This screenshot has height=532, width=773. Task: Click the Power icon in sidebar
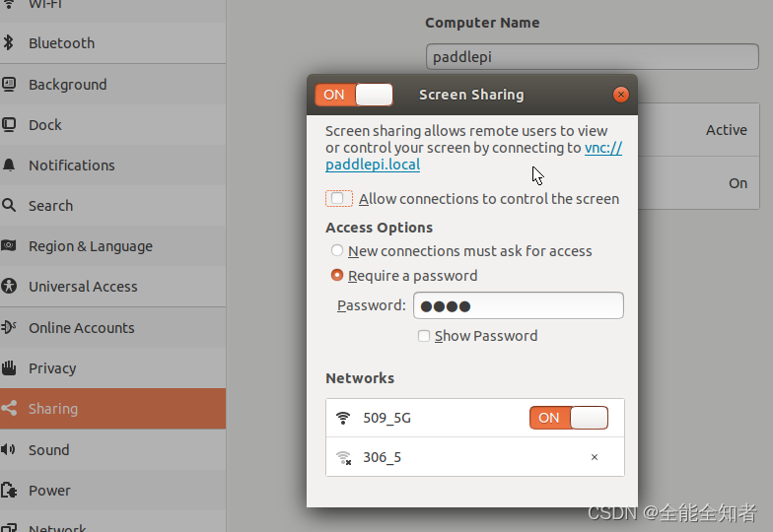pos(9,491)
